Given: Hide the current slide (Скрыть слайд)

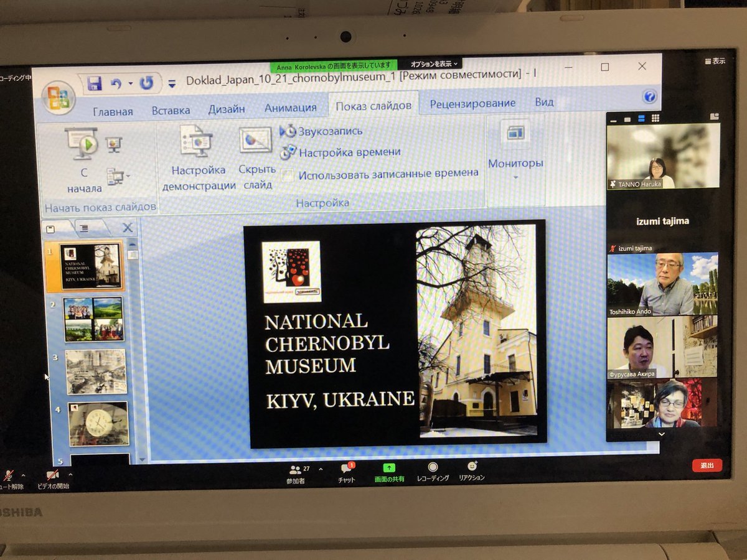Looking at the screenshot, I should coord(256,159).
